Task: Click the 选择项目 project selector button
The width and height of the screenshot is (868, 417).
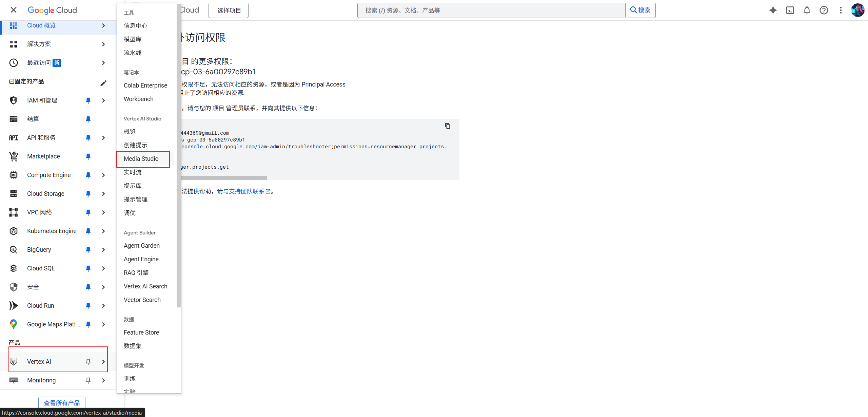Action: point(229,10)
